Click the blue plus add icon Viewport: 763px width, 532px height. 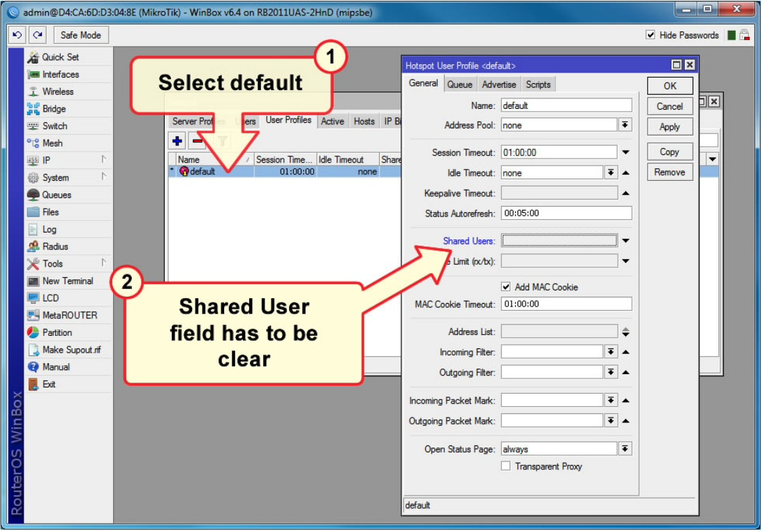(178, 142)
